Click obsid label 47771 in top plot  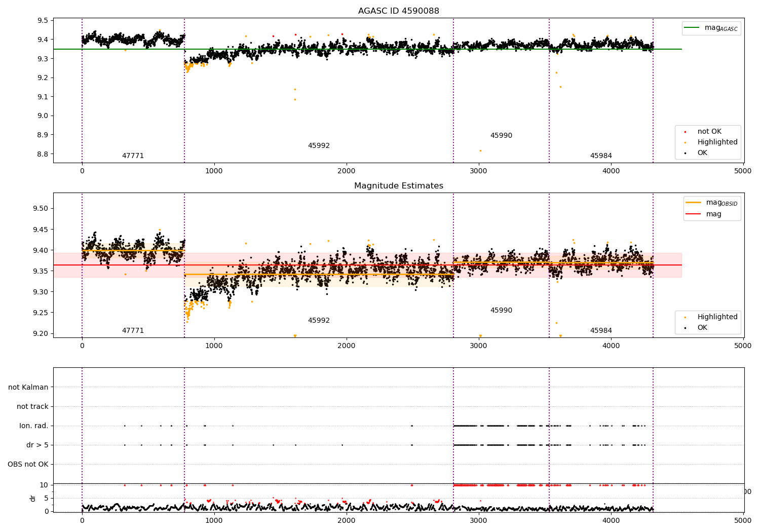pyautogui.click(x=133, y=156)
